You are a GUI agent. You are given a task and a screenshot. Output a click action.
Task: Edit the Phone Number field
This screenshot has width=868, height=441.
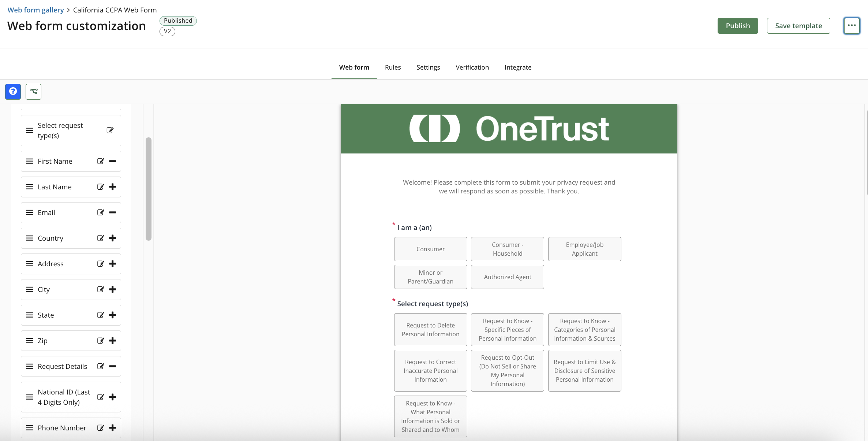(x=101, y=428)
